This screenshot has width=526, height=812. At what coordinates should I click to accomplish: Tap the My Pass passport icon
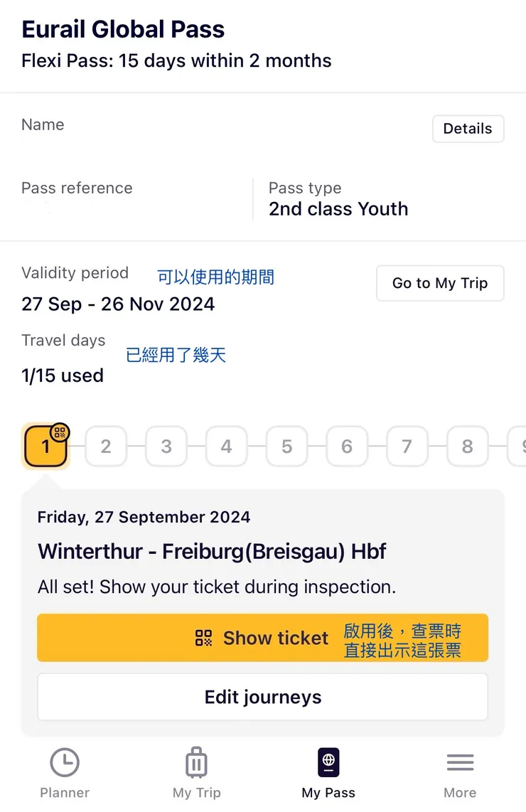(328, 763)
